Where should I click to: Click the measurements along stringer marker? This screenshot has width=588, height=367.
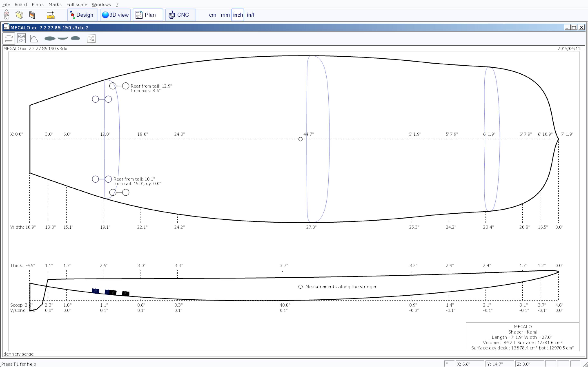(300, 287)
